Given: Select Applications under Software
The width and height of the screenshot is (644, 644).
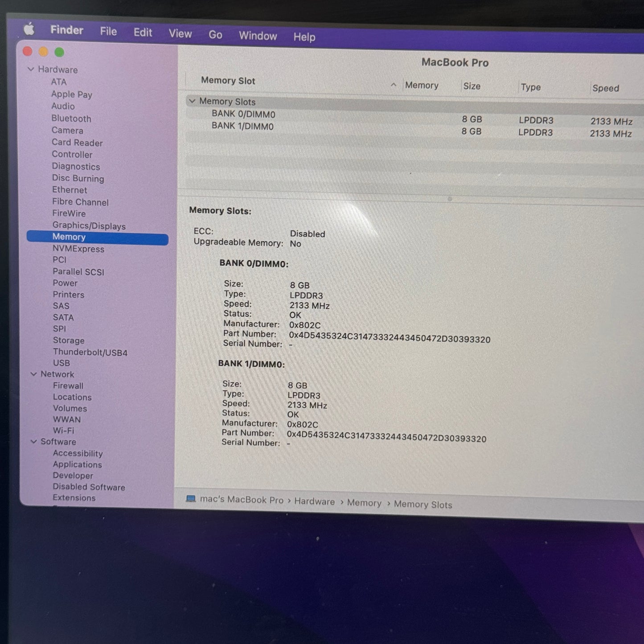Looking at the screenshot, I should pos(78,464).
